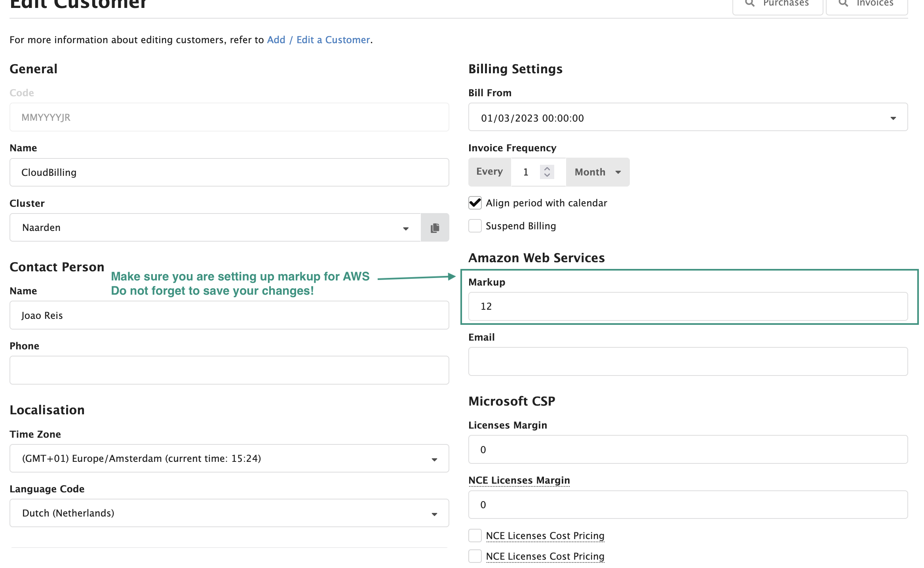Copy the Naarden cluster using copy icon
The image size is (924, 568).
[434, 227]
